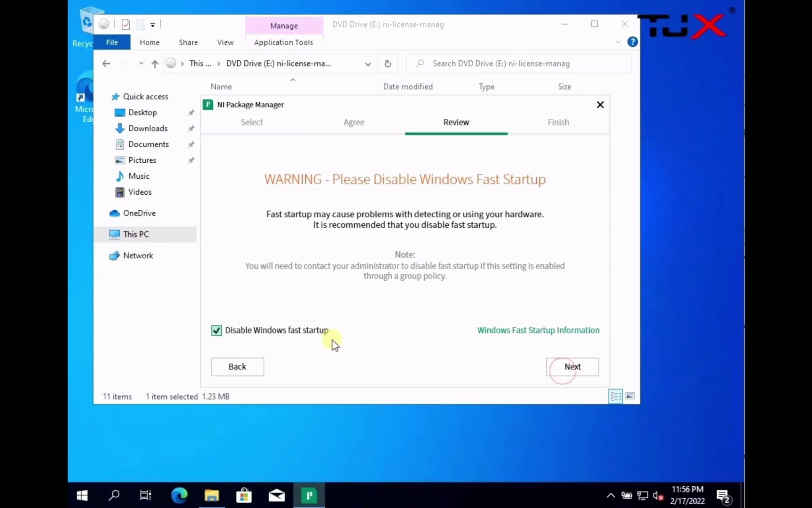The height and width of the screenshot is (508, 812).
Task: Switch to the Home ribbon tab
Action: [149, 42]
